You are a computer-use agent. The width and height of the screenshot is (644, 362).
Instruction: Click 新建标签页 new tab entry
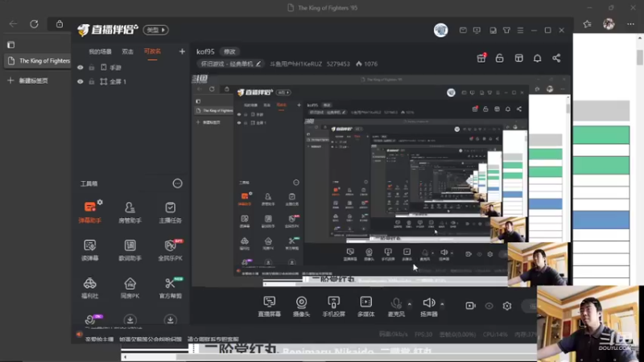(28, 80)
